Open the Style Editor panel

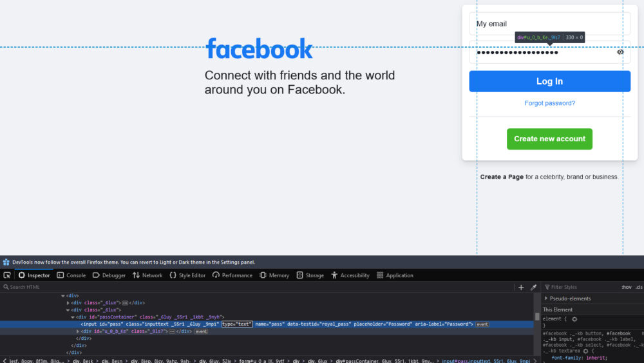pos(187,275)
